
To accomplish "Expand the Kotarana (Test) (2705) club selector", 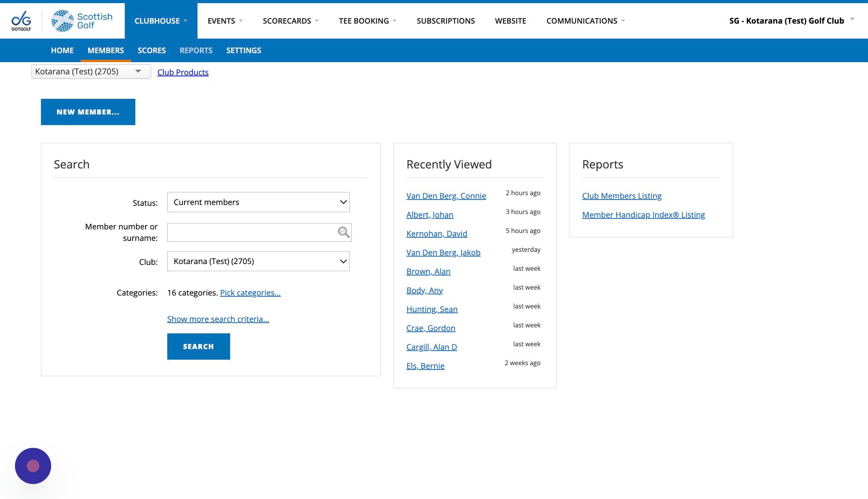I will pos(91,72).
